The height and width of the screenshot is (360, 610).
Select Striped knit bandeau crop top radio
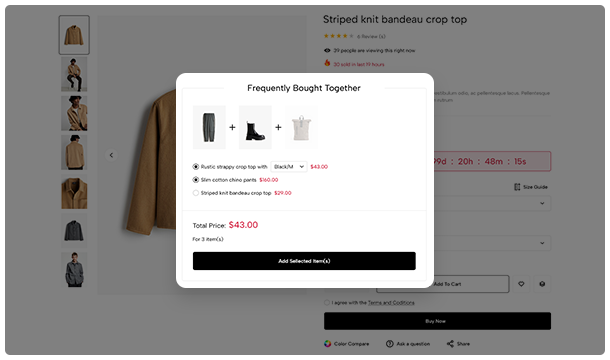click(x=196, y=193)
